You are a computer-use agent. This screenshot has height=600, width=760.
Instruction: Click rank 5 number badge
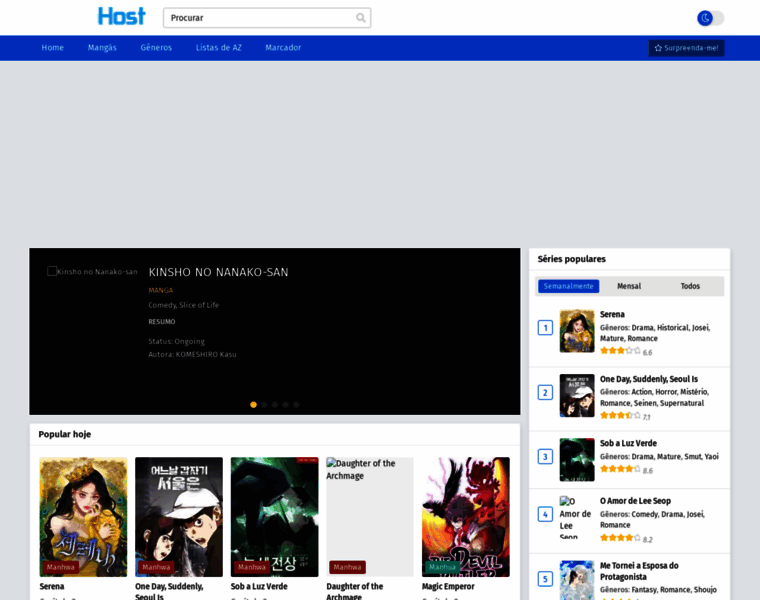545,579
